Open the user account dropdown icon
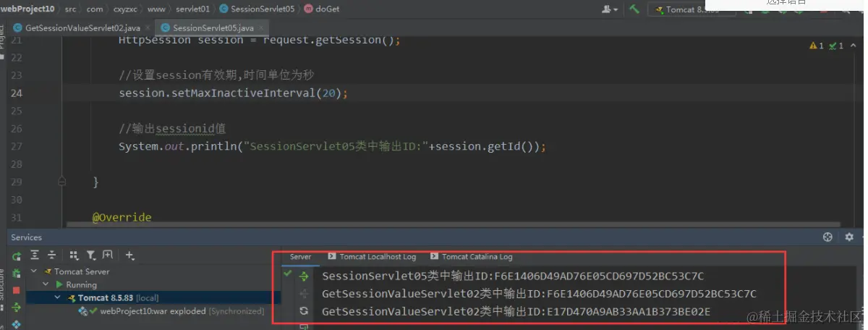This screenshot has height=330, width=868. coord(610,9)
